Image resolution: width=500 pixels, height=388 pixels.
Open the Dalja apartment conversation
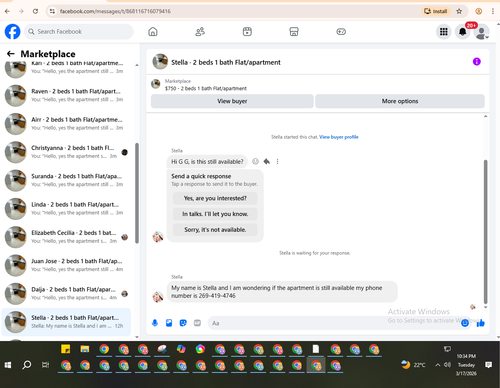(67, 293)
